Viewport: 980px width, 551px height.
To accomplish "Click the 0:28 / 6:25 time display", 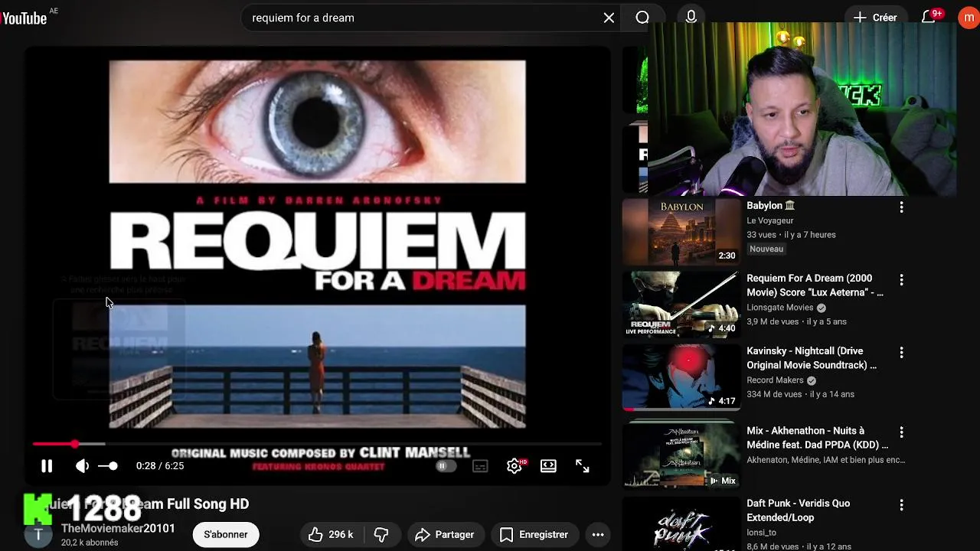I will coord(160,466).
